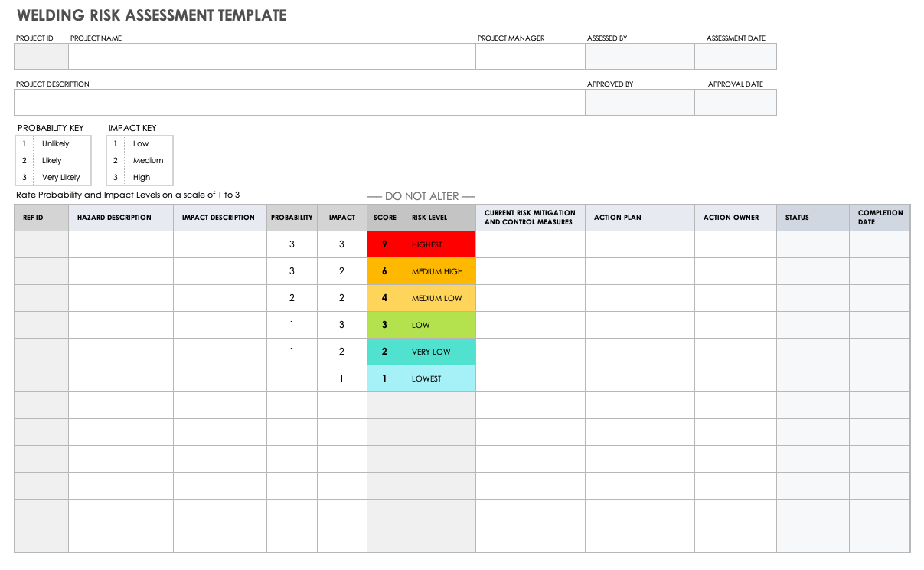Click the Project Manager input cell

(x=530, y=57)
